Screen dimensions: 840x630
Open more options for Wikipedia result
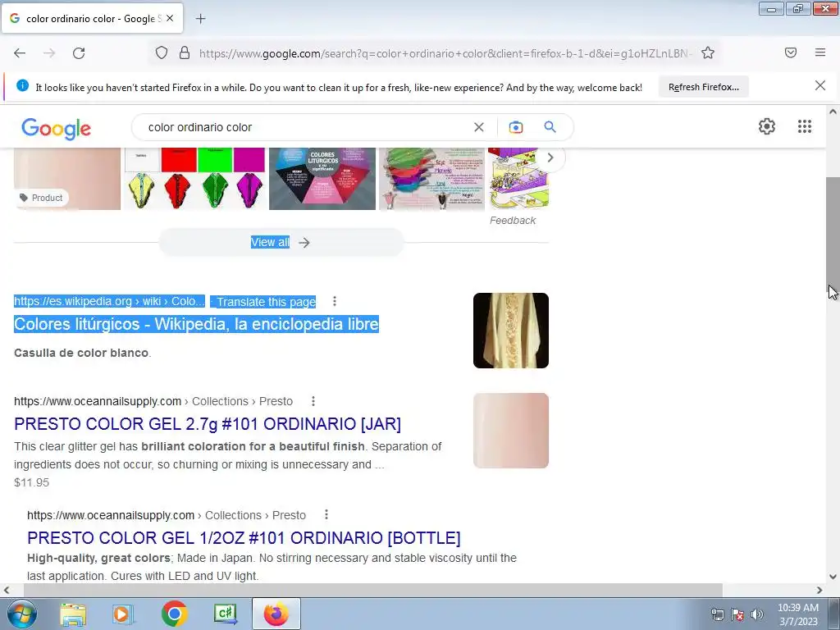pyautogui.click(x=335, y=301)
